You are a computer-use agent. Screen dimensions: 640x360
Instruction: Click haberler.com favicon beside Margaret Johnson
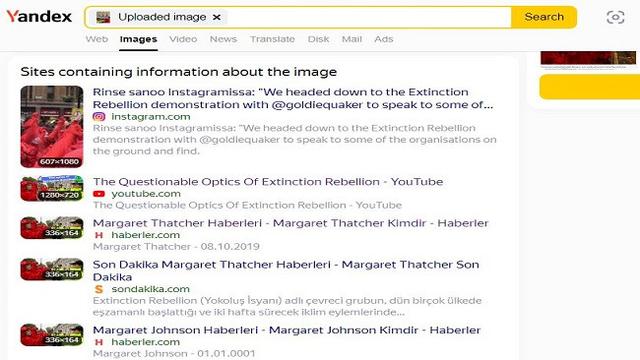(x=99, y=342)
